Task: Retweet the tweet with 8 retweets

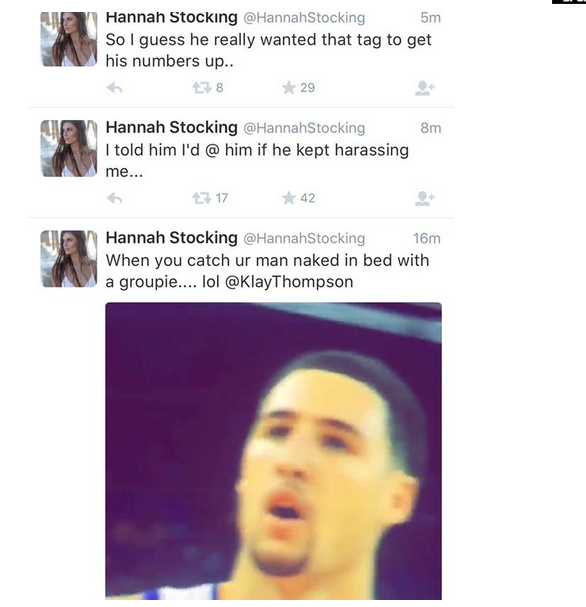Action: click(x=202, y=88)
